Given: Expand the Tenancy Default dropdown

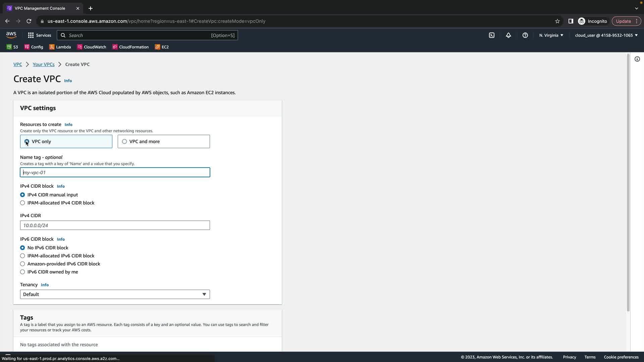Looking at the screenshot, I should coord(115,294).
